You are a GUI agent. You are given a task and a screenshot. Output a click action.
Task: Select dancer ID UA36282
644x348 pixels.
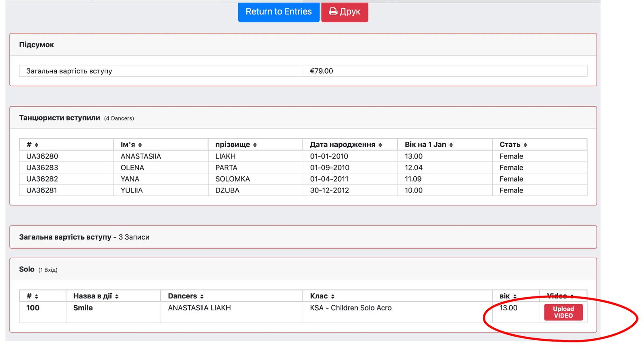pyautogui.click(x=42, y=179)
